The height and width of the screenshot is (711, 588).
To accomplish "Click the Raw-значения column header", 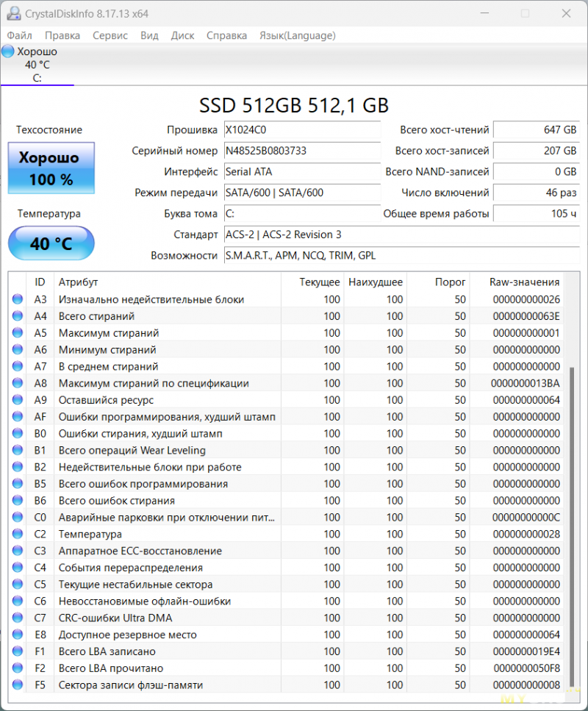I will pyautogui.click(x=517, y=282).
